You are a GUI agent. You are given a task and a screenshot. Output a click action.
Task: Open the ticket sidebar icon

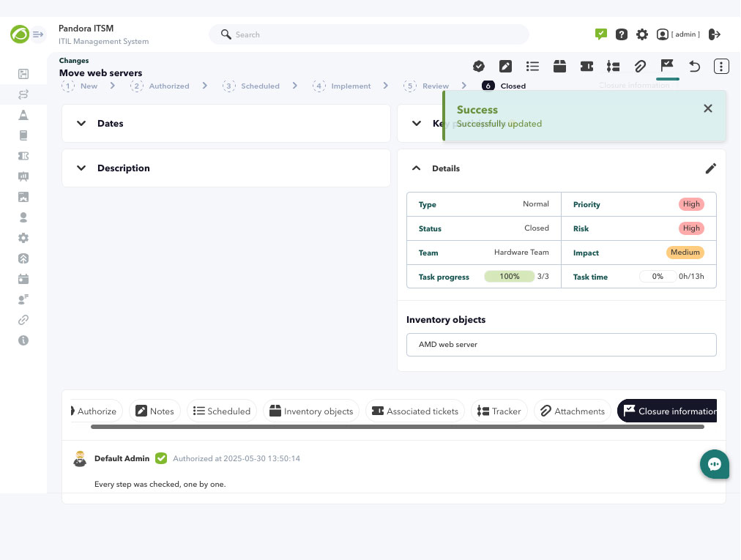[x=23, y=156]
